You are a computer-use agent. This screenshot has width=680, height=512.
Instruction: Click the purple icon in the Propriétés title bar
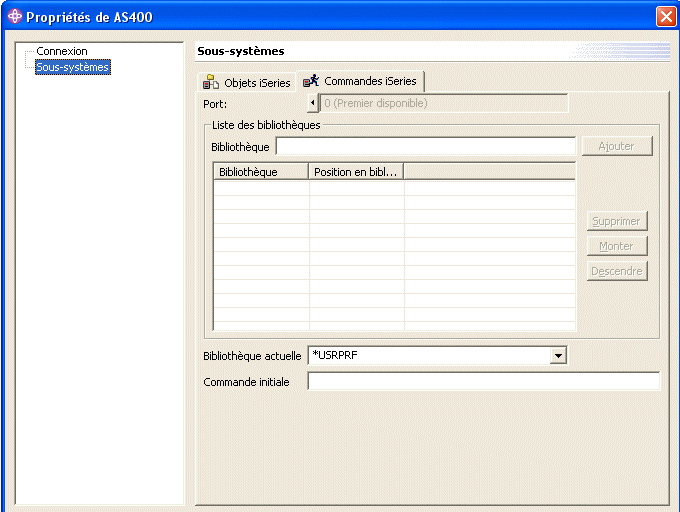(x=15, y=16)
